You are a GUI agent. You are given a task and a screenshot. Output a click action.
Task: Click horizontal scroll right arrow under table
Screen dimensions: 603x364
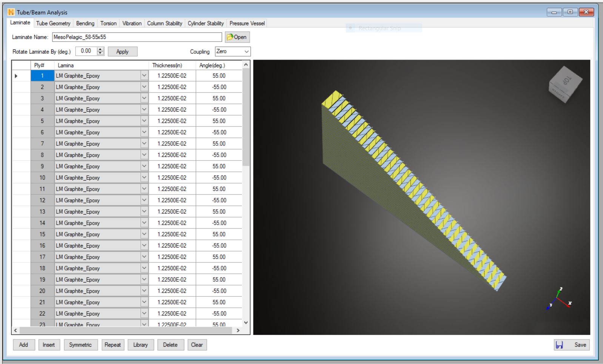pos(238,330)
